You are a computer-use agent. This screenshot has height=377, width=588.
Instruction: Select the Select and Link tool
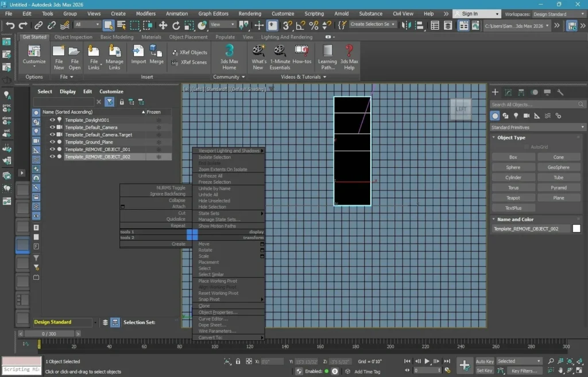tap(38, 25)
